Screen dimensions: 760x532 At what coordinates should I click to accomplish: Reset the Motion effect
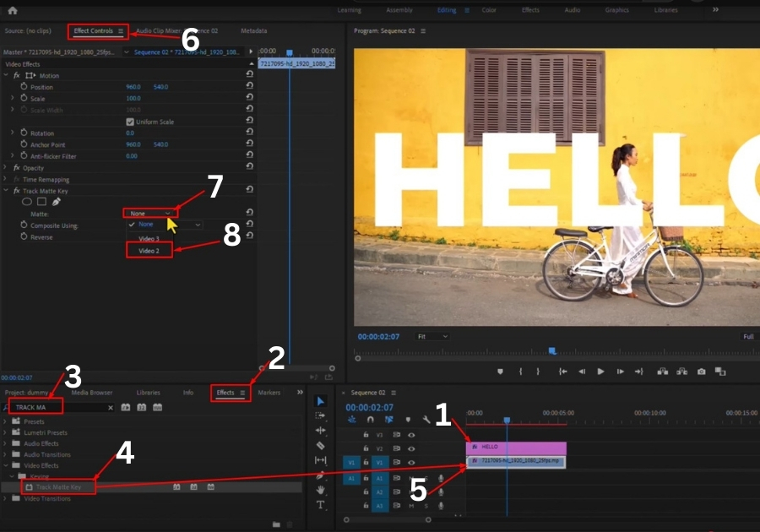click(x=250, y=74)
